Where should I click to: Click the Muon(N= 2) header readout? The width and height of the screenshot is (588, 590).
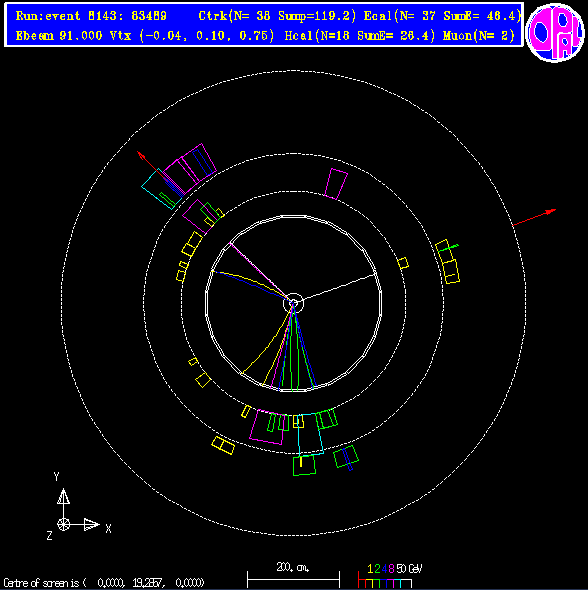[x=479, y=36]
